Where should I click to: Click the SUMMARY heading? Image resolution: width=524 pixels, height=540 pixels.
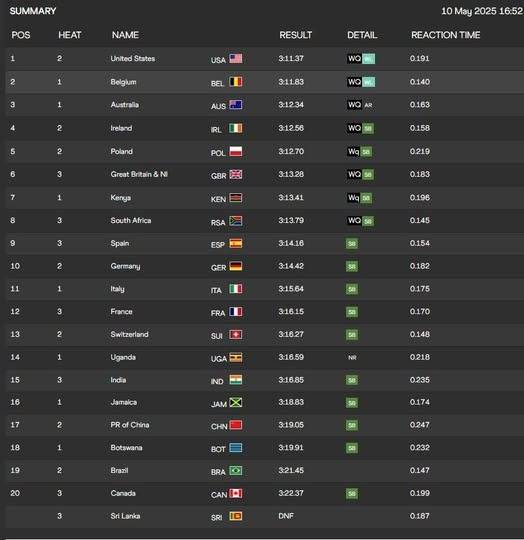(x=33, y=11)
